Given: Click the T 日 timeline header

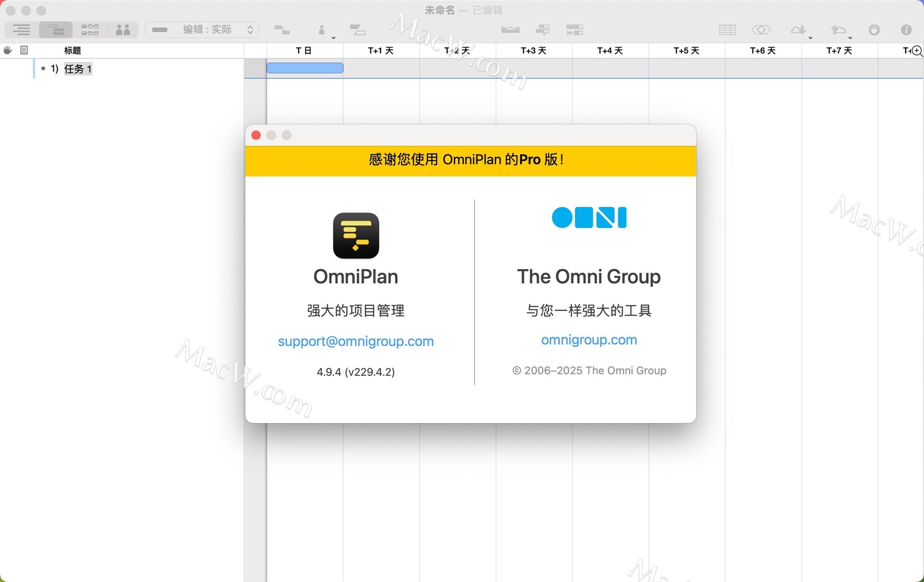Looking at the screenshot, I should 304,51.
